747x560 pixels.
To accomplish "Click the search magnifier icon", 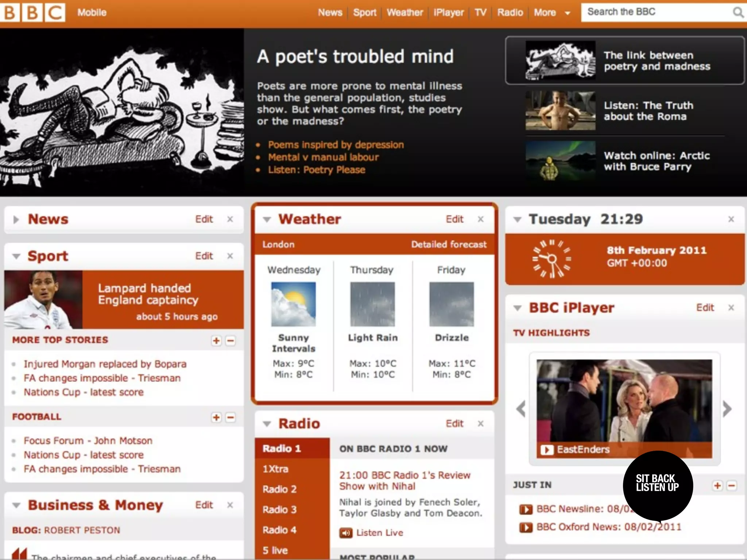I will click(738, 12).
